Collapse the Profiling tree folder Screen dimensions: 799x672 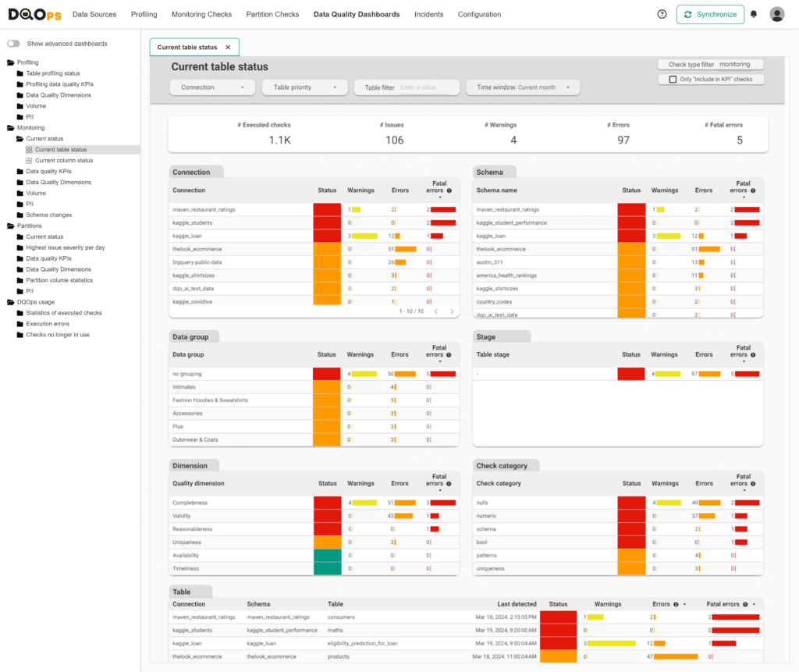11,62
